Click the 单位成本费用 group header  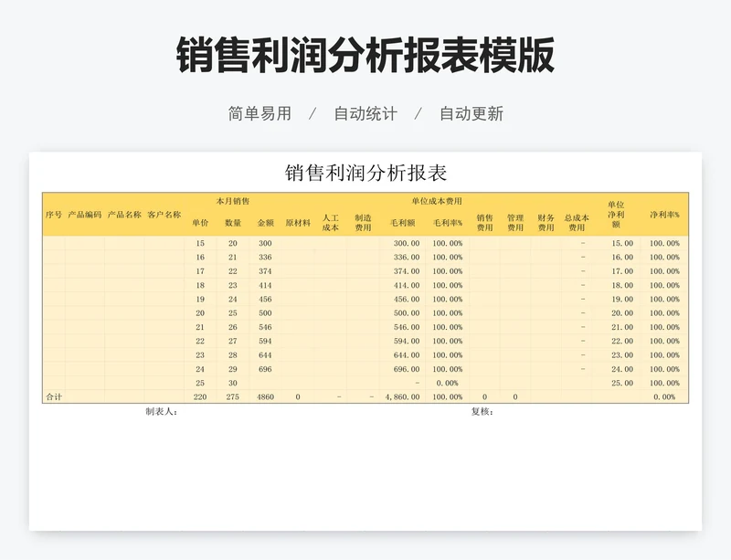coord(437,201)
